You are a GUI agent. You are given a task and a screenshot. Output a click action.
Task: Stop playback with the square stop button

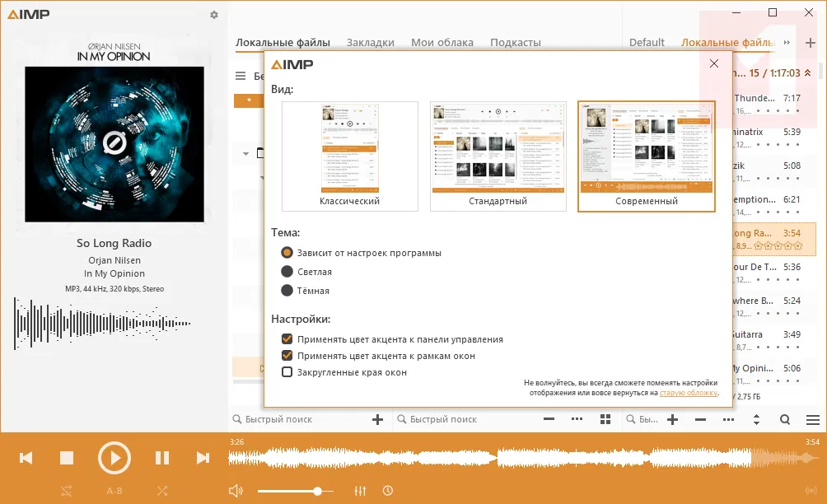pos(67,458)
